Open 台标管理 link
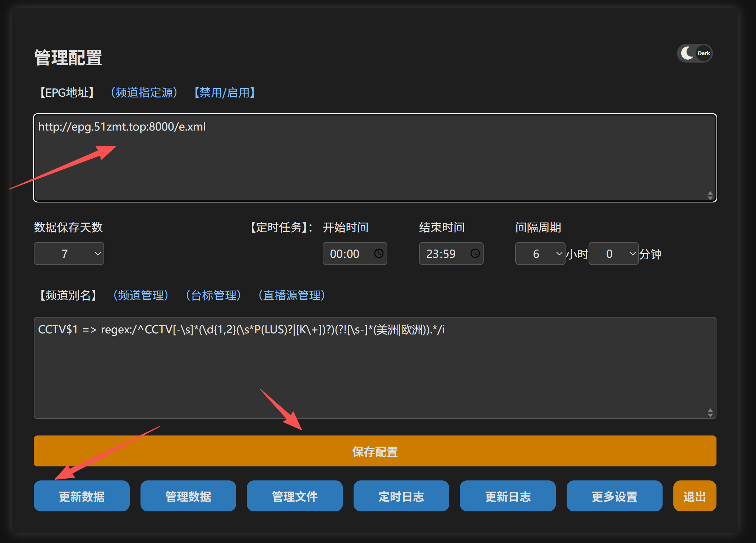Viewport: 756px width, 543px height. coord(213,295)
